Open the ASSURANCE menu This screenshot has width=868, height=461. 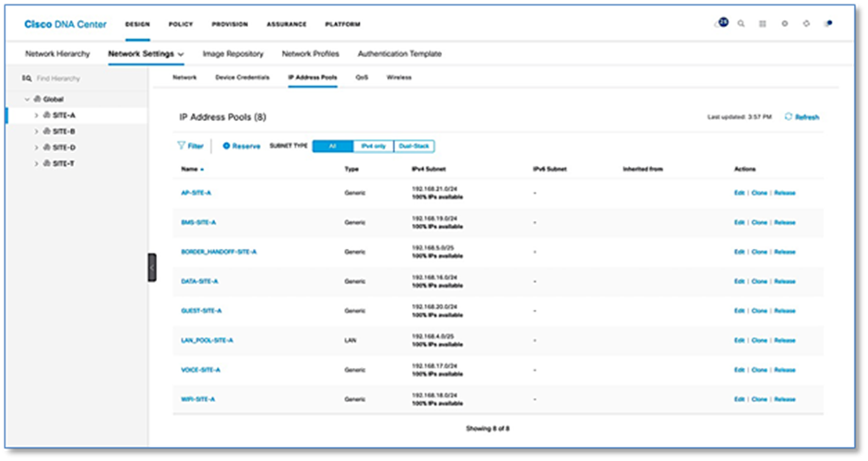coord(286,24)
